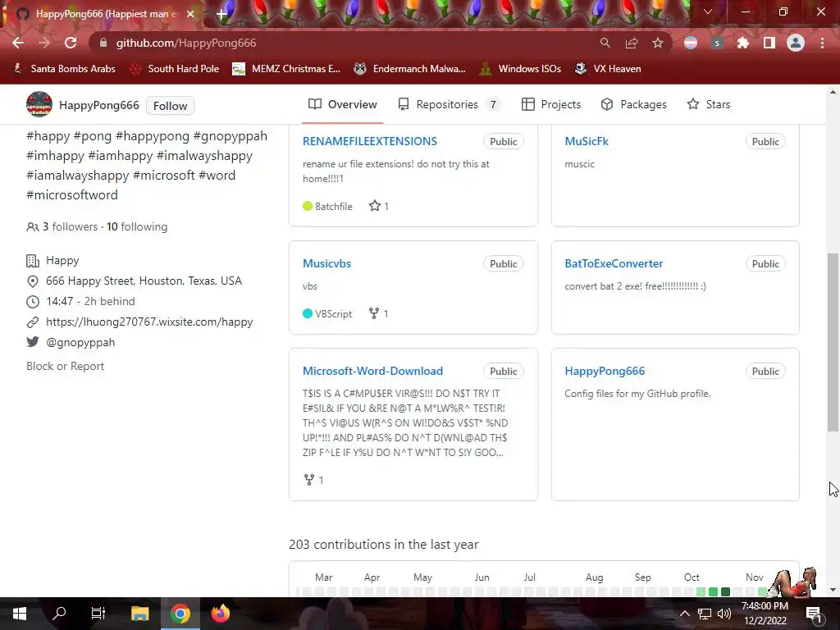This screenshot has height=630, width=840.
Task: Click the lime Batchfile language dot
Action: (308, 206)
